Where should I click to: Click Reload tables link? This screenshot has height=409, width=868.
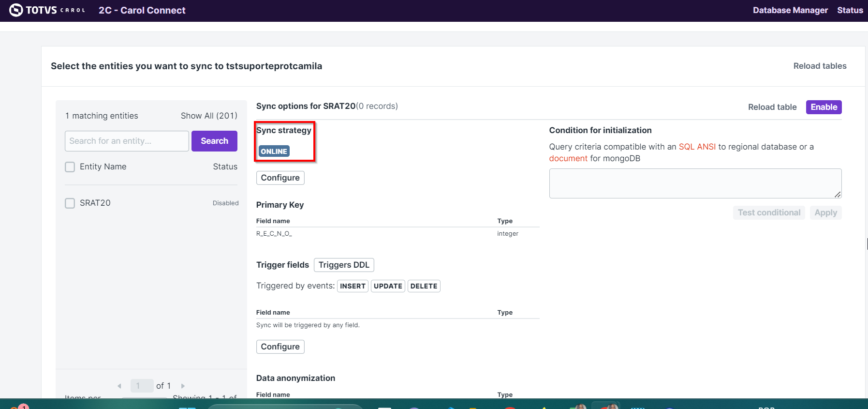click(x=820, y=66)
